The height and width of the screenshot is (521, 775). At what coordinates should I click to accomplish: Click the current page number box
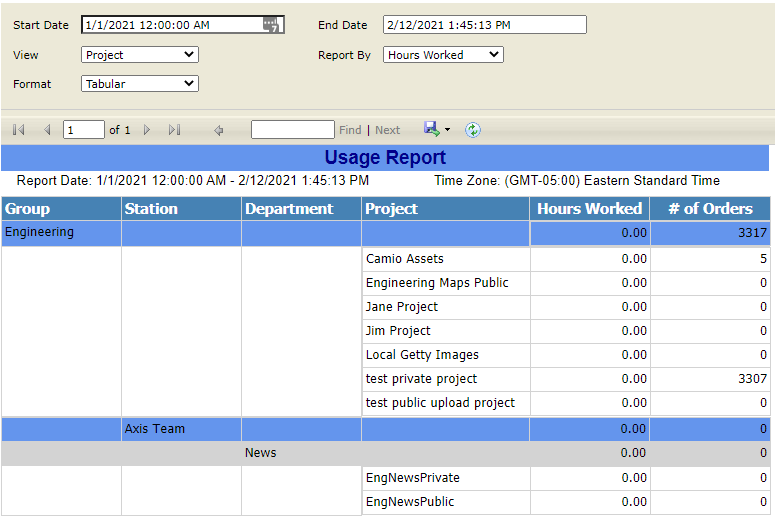tap(83, 130)
